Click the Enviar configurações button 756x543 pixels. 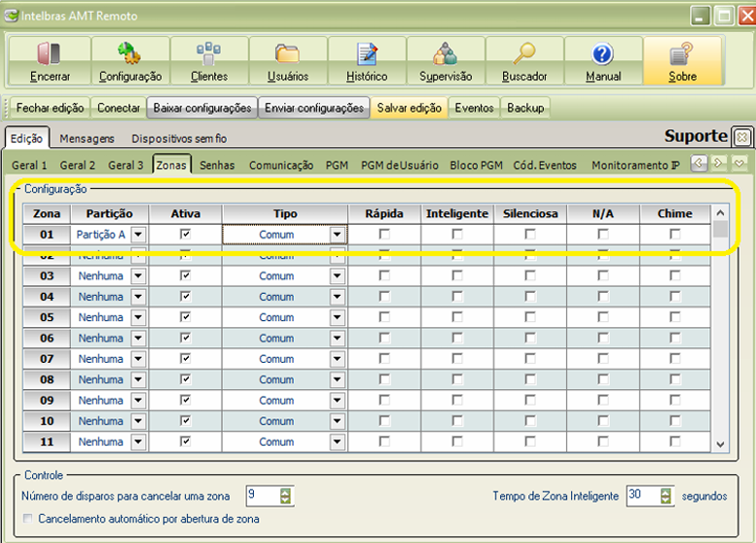click(314, 108)
